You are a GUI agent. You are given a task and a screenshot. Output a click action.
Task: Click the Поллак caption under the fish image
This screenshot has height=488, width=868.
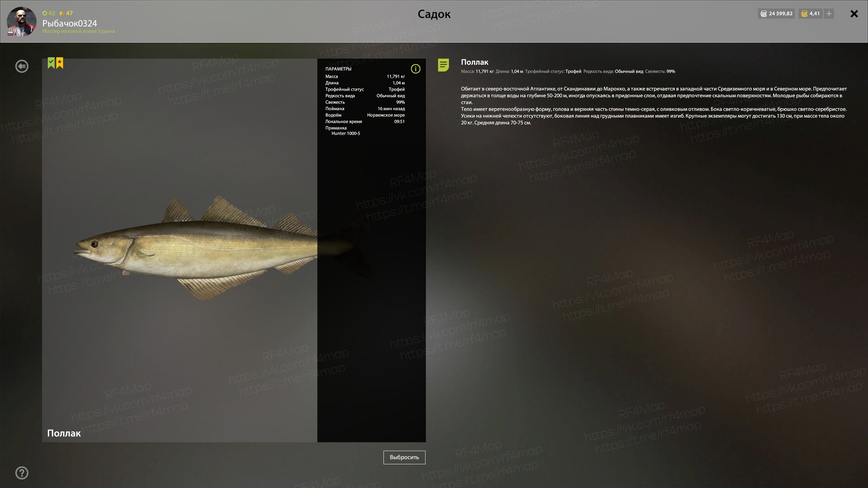coord(64,433)
